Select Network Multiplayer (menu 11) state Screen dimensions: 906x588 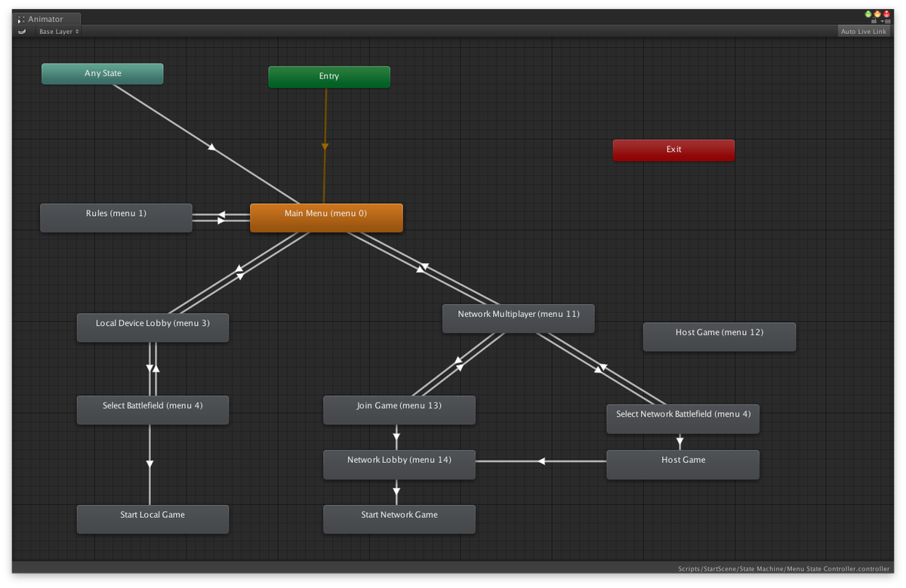[x=519, y=319]
